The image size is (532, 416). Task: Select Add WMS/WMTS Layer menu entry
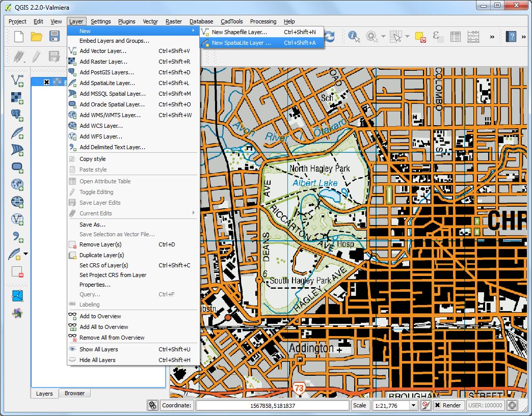[133, 115]
